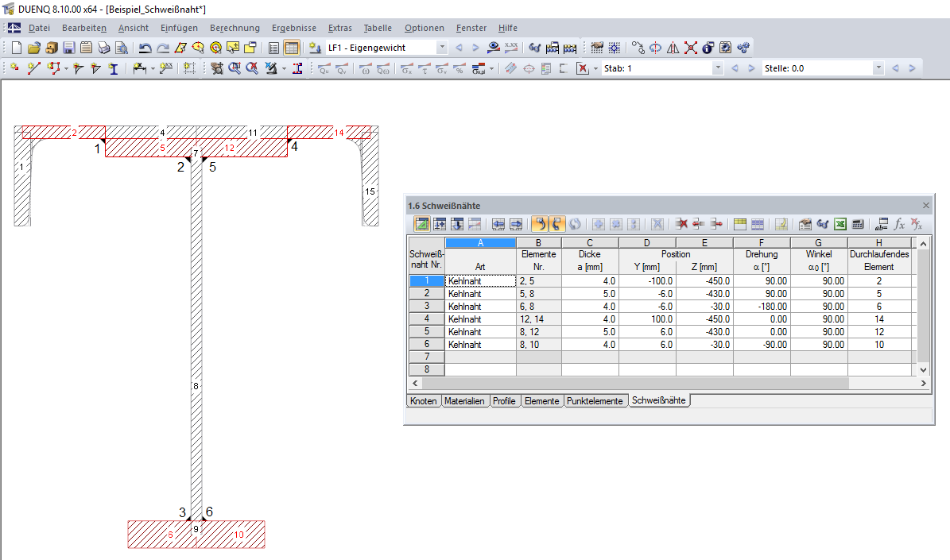Expand the microscope view tool dropdown arrow
This screenshot has height=560, width=950.
pyautogui.click(x=284, y=68)
